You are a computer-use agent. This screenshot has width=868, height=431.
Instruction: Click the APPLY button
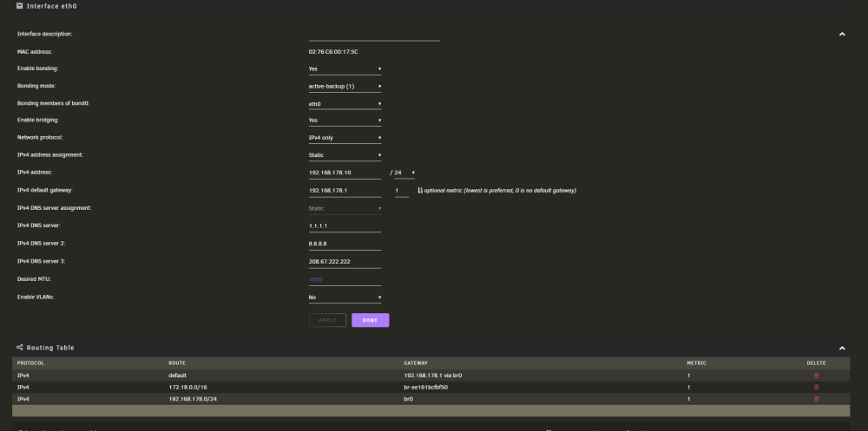coord(327,320)
